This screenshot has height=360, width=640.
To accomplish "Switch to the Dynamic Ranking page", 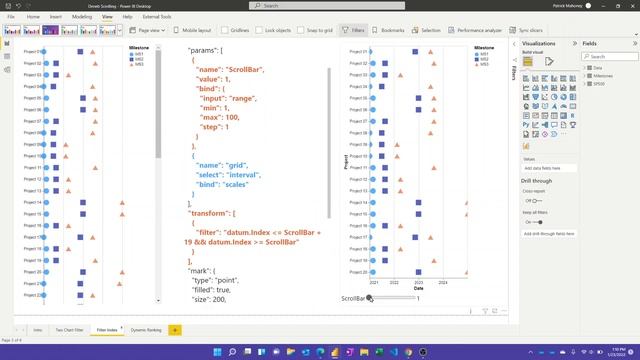I will 146,330.
